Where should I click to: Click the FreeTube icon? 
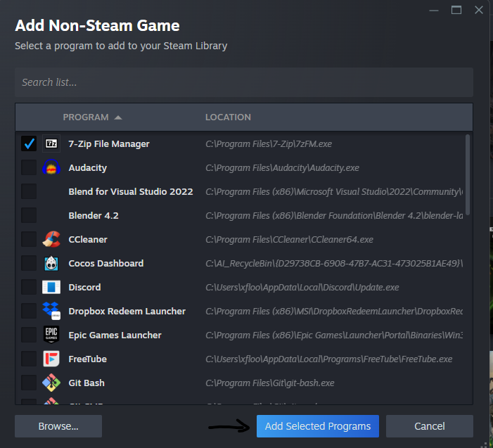point(51,359)
